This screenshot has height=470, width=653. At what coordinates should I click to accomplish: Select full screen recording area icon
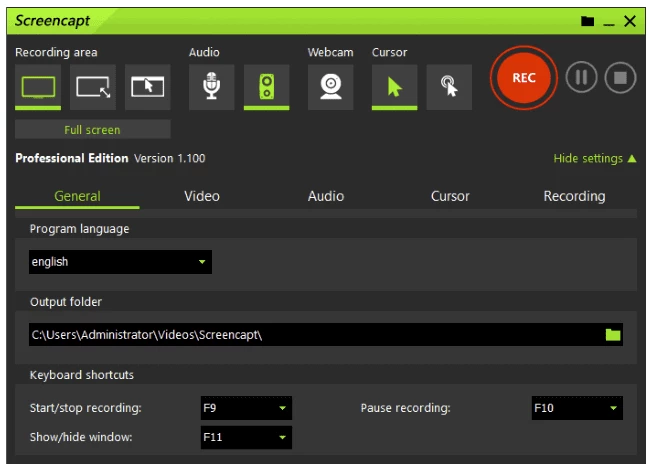39,87
